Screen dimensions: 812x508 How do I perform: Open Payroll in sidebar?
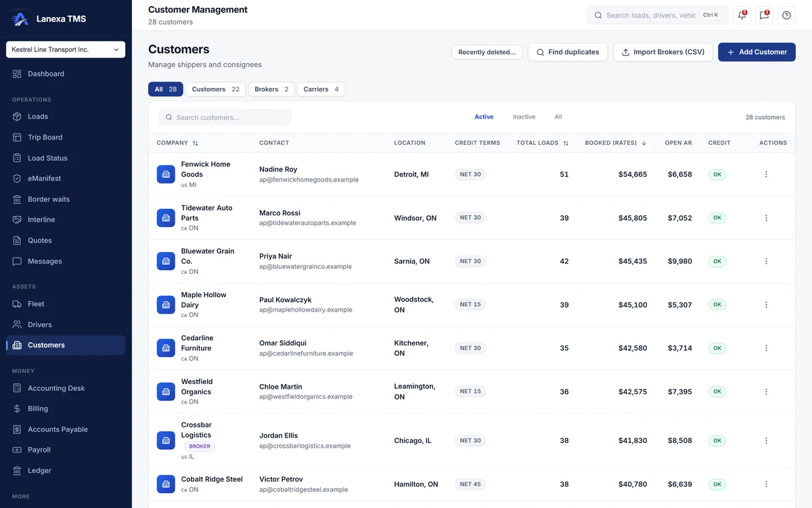click(x=66, y=450)
